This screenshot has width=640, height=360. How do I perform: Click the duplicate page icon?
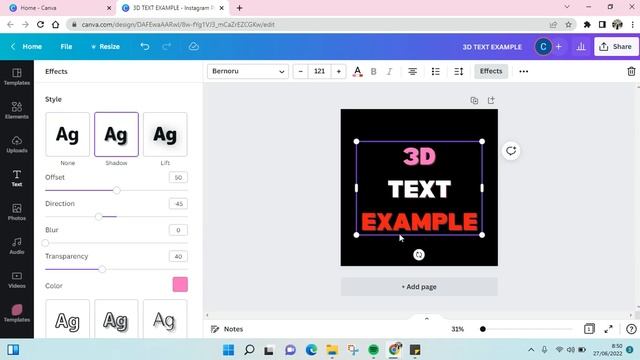click(x=474, y=100)
